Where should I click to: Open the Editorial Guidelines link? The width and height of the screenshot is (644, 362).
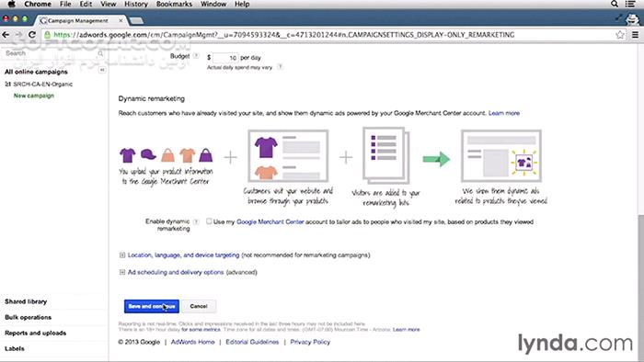point(252,342)
